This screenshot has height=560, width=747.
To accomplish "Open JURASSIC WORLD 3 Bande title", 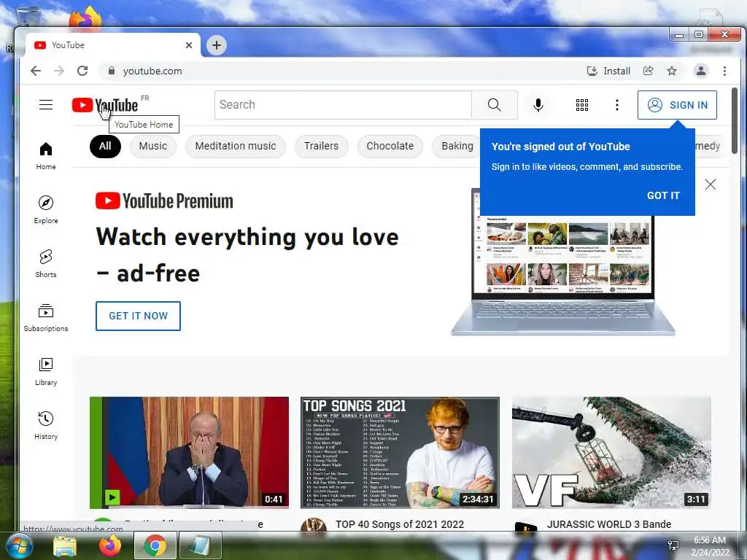I will [609, 524].
